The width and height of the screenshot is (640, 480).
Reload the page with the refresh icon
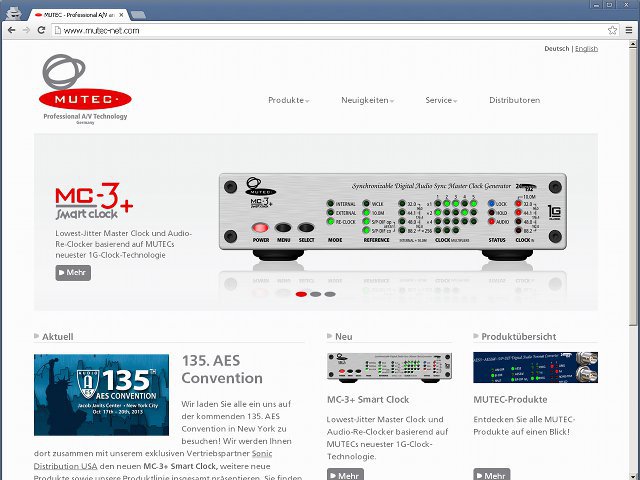tap(42, 31)
